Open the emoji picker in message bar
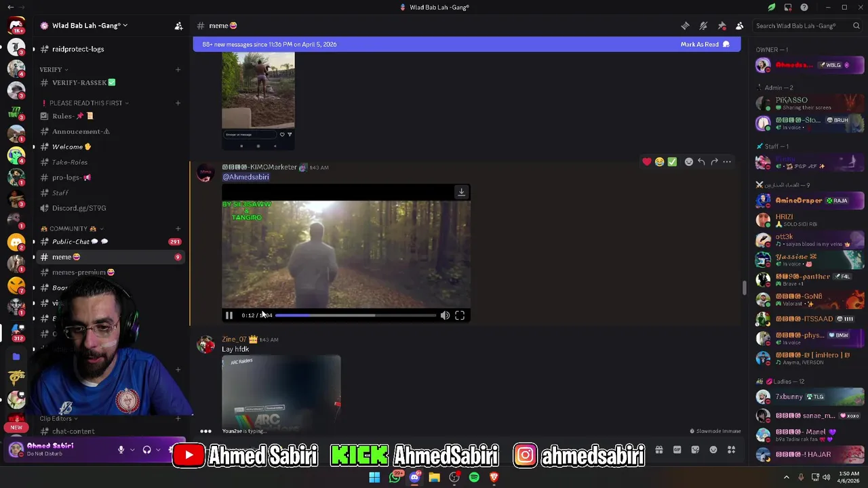Image resolution: width=868 pixels, height=488 pixels. point(713,449)
